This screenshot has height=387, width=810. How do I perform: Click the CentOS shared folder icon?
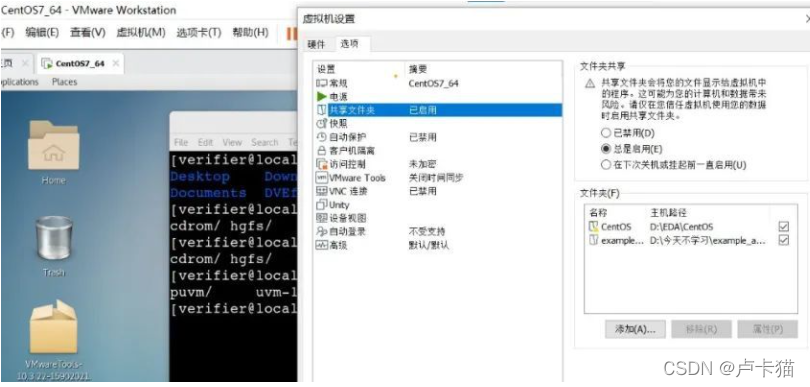(x=593, y=226)
